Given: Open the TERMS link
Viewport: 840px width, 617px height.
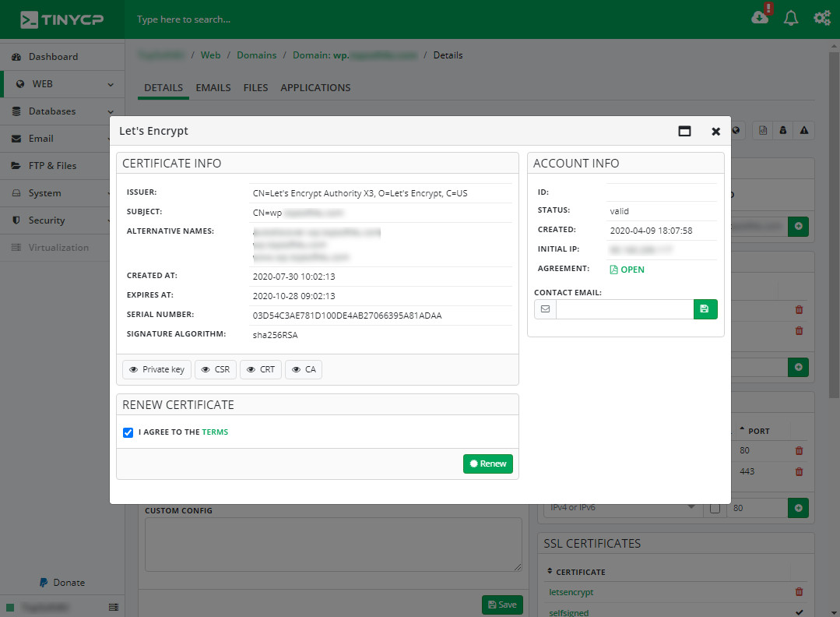Looking at the screenshot, I should coord(215,432).
